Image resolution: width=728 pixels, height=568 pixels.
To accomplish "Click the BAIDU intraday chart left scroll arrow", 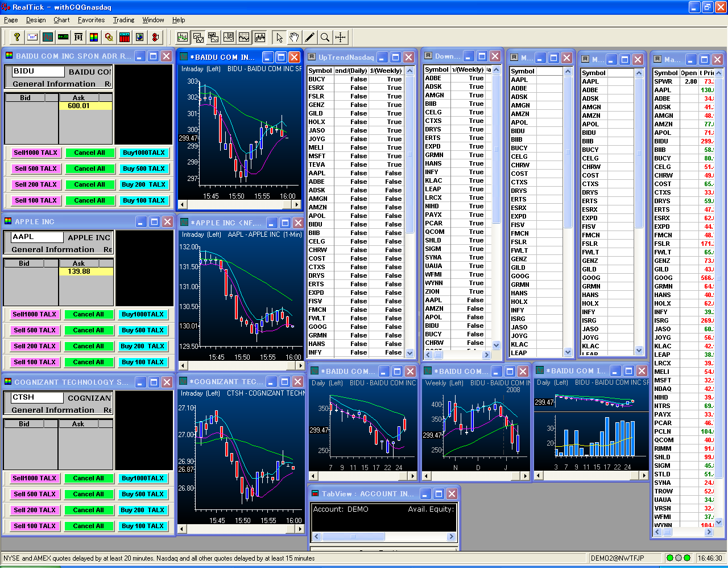I will coord(183,204).
